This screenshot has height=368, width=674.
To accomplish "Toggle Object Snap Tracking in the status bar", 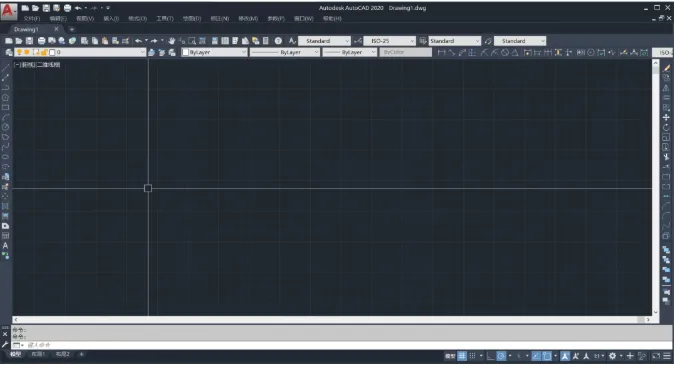I will [536, 356].
